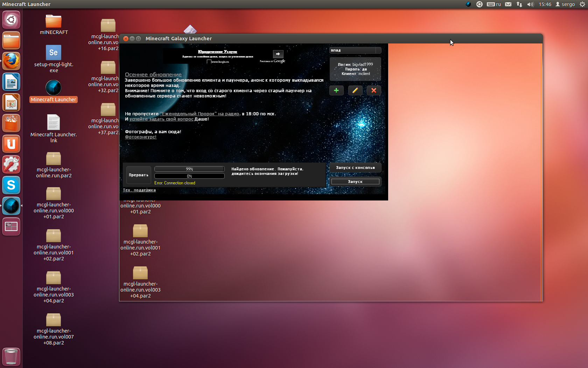This screenshot has width=588, height=368.
Task: Open the mail messaging indicator
Action: pos(508,4)
